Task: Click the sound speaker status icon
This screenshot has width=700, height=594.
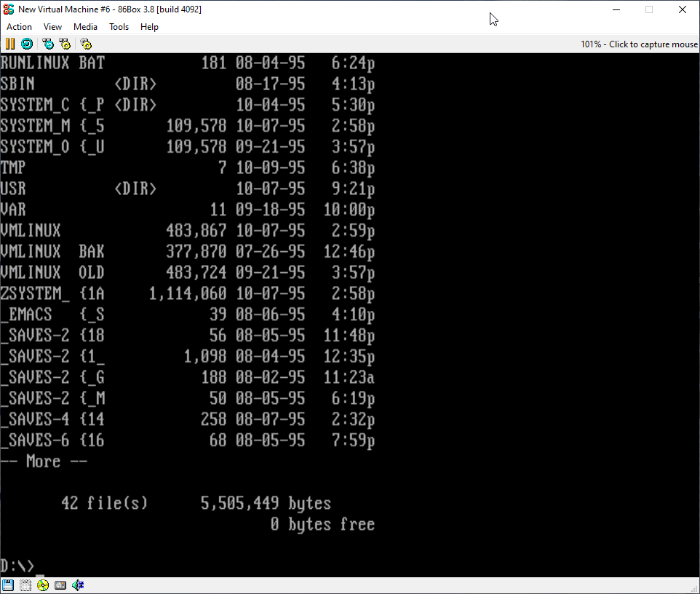Action: tap(78, 585)
